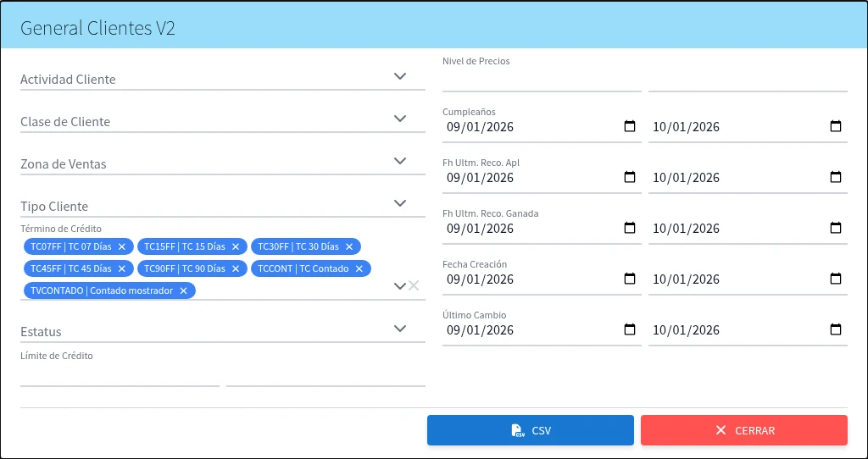Screen dimensions: 868x459
Task: Edit the Fecha Creación start date text
Action: pyautogui.click(x=480, y=279)
